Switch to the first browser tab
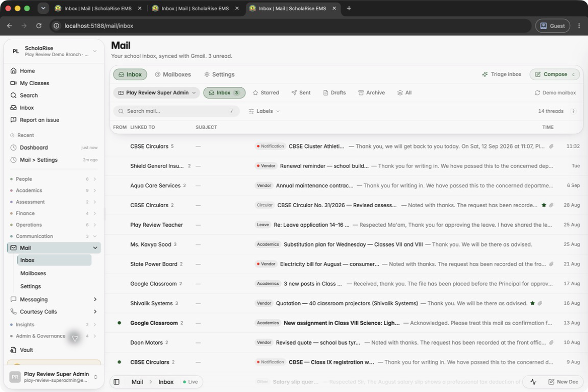The image size is (588, 392). (97, 8)
